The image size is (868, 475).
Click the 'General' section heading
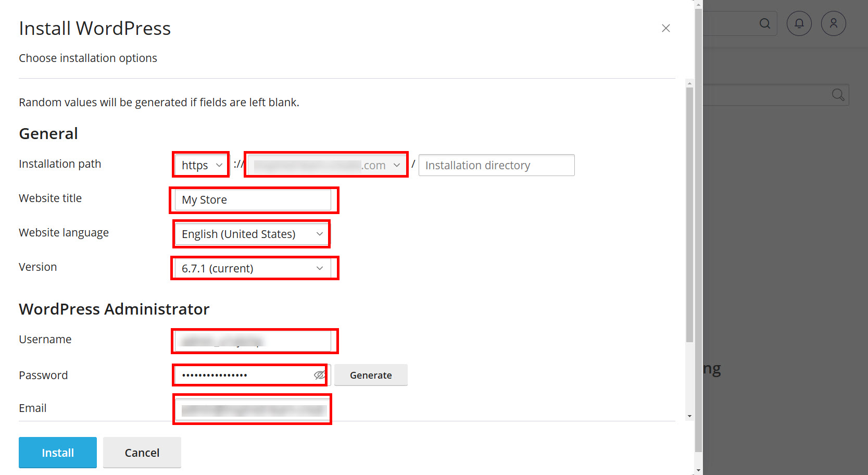coord(48,134)
